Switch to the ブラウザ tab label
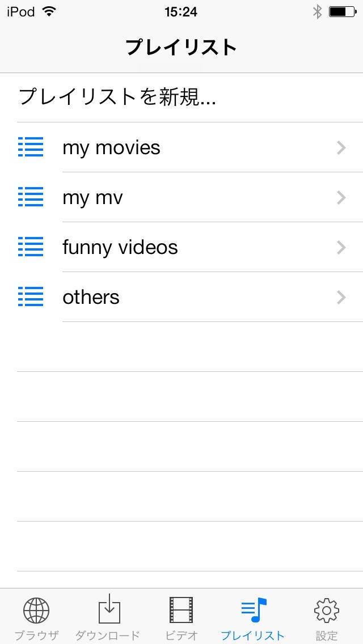 (x=36, y=635)
